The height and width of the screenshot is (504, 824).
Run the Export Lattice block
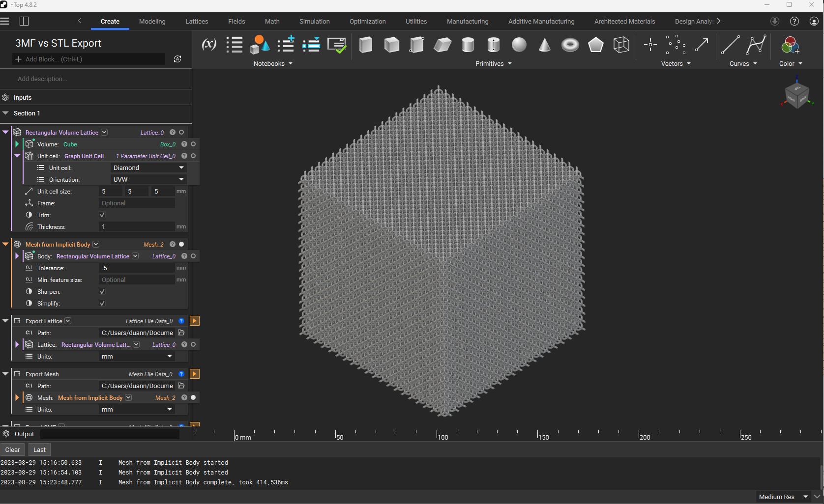tap(195, 321)
